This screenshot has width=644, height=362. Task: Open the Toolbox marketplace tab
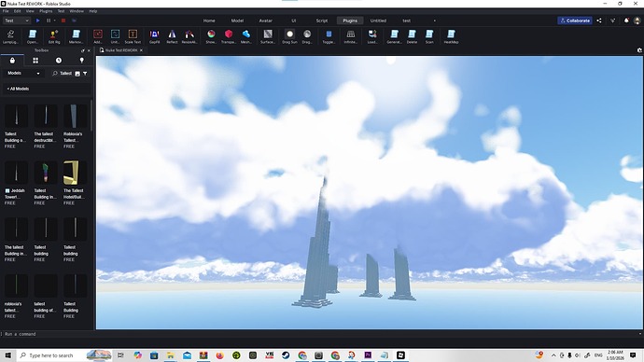coord(12,61)
